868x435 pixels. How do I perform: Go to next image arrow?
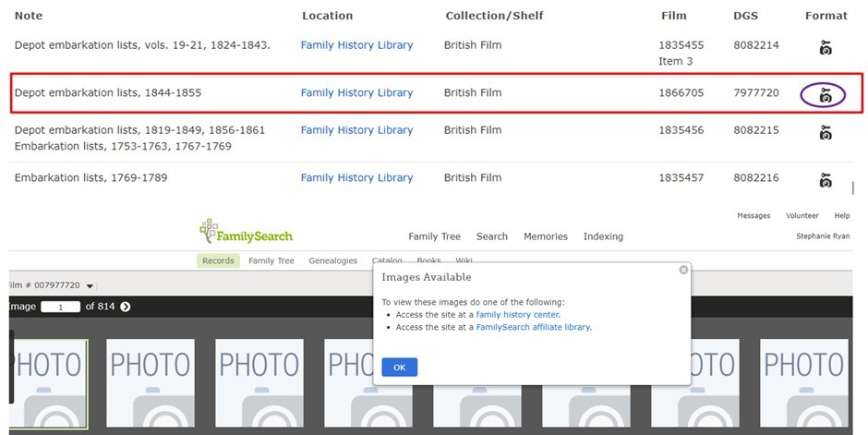pos(126,307)
